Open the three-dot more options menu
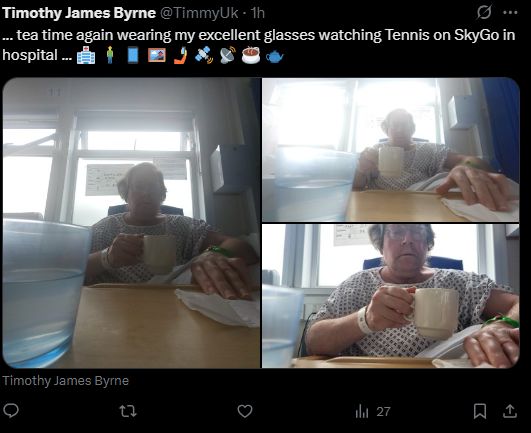531x433 pixels. (510, 13)
